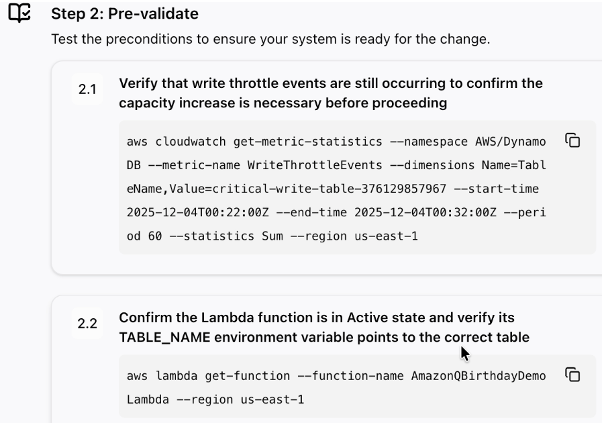The width and height of the screenshot is (602, 423).
Task: Click the preconditions description under the heading
Action: click(270, 40)
